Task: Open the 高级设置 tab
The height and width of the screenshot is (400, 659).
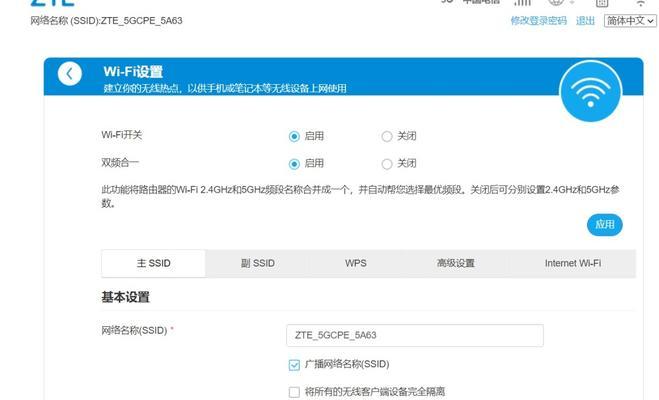Action: 456,263
